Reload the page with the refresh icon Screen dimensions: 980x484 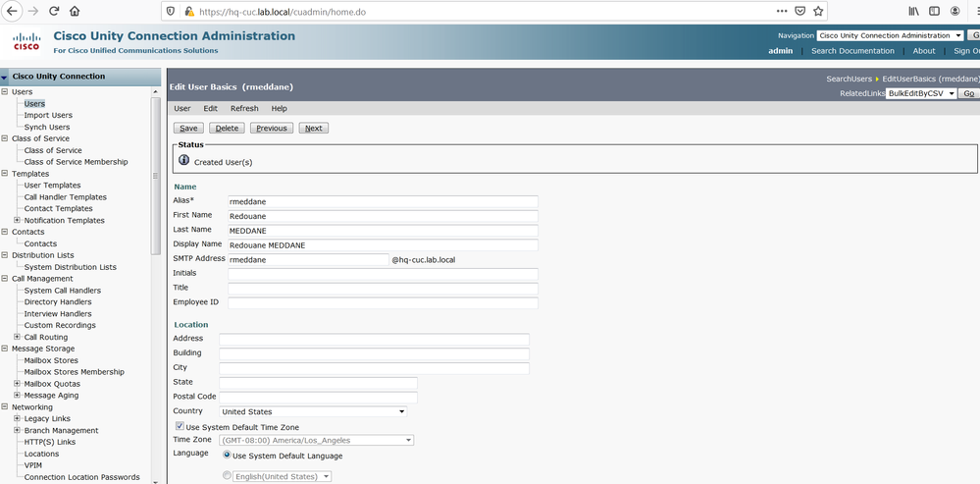pos(54,11)
